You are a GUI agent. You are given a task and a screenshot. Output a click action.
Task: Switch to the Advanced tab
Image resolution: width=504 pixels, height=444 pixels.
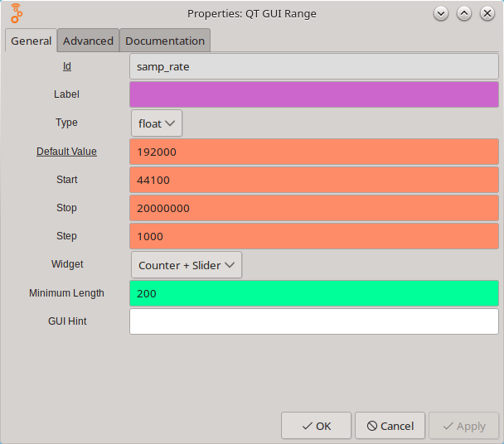[88, 41]
